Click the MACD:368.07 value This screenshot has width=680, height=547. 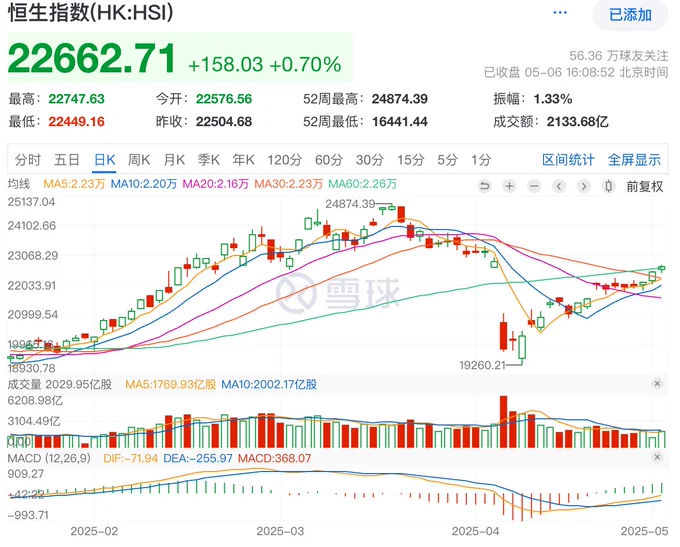[x=275, y=458]
